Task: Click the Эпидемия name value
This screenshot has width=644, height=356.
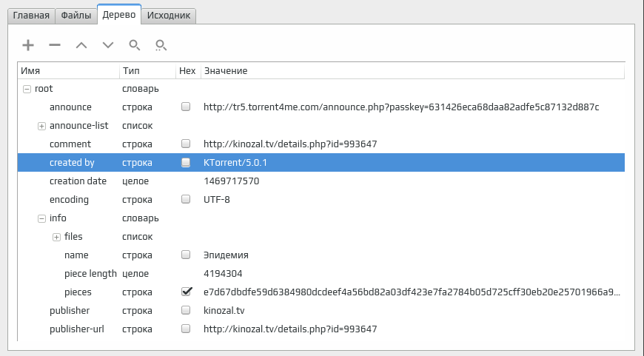Action: tap(226, 255)
